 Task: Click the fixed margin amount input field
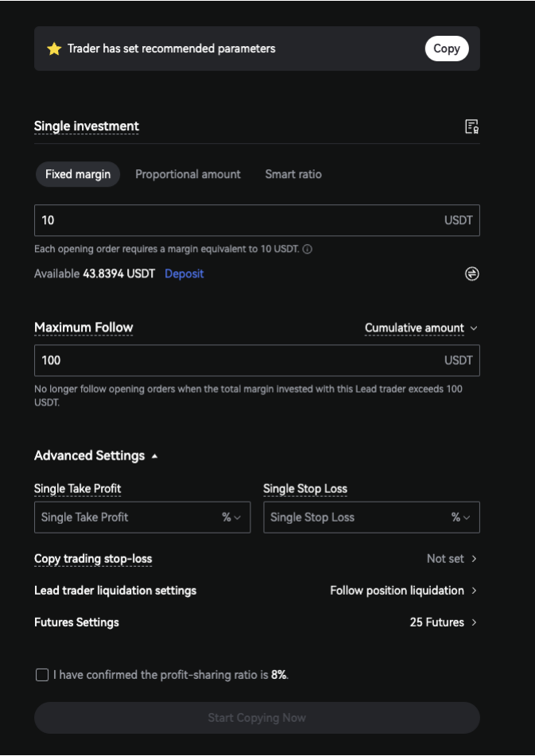coord(238,220)
